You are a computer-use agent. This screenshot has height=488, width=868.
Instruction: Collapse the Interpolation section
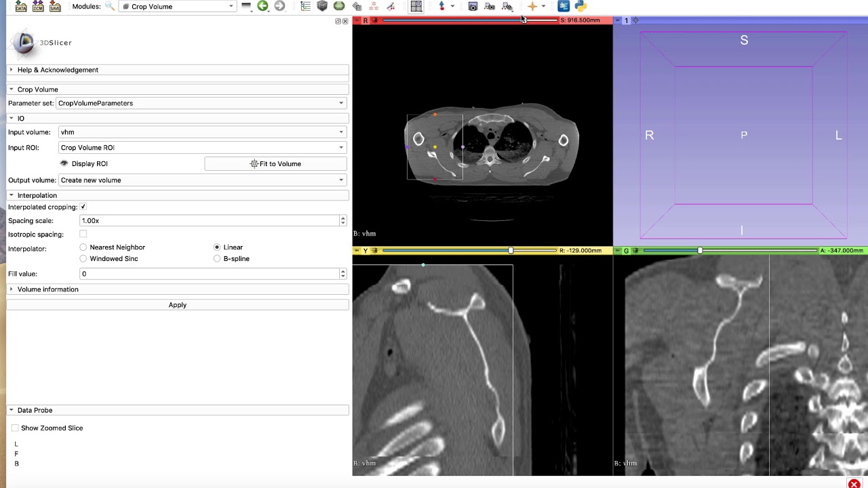(178, 195)
